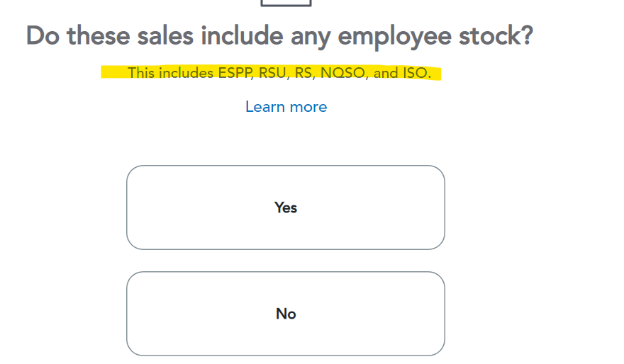This screenshot has height=364, width=624.
Task: Click the employee stock question heading
Action: click(279, 35)
